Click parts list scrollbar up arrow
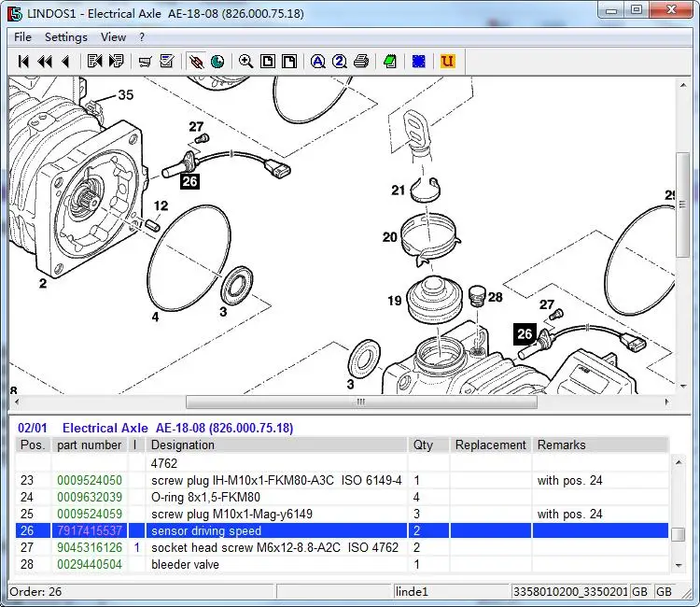This screenshot has height=607, width=700. point(679,462)
